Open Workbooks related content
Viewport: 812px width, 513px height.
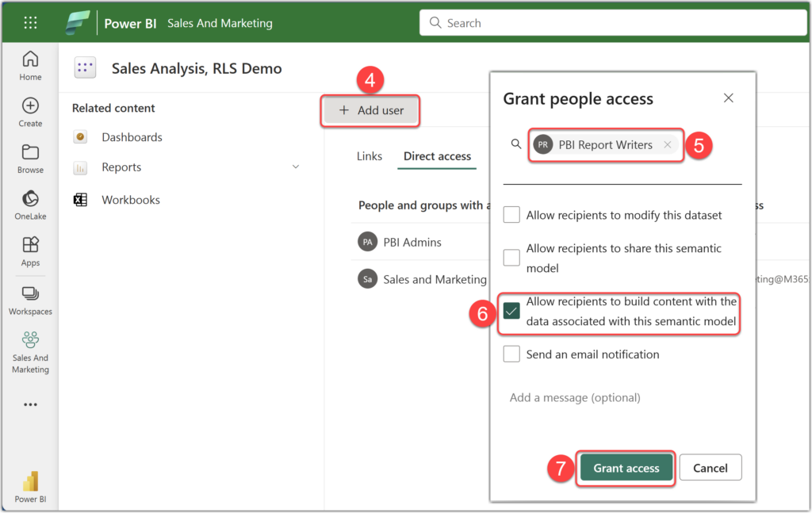(x=131, y=200)
